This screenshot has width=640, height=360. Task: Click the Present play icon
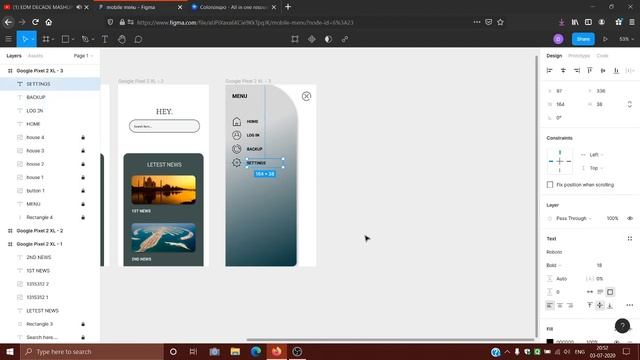point(605,39)
